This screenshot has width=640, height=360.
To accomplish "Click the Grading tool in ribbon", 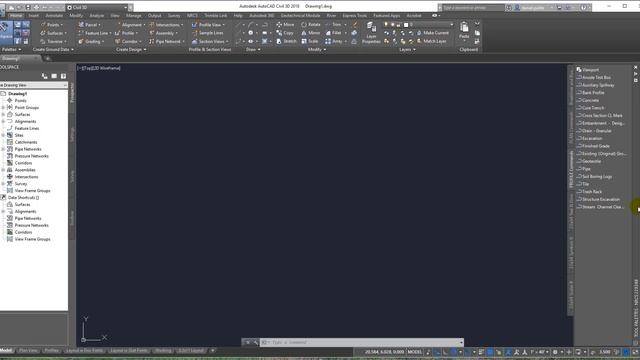I will tap(91, 42).
